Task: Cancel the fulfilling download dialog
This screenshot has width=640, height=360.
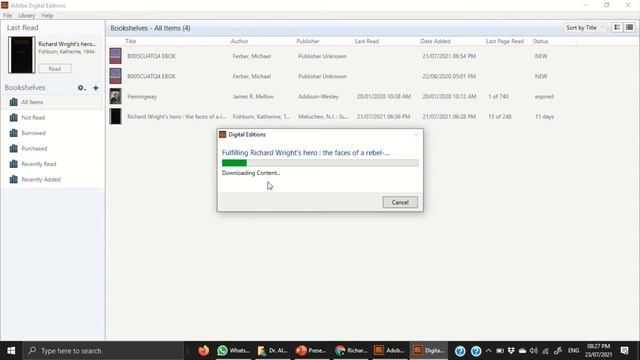Action: click(x=400, y=202)
